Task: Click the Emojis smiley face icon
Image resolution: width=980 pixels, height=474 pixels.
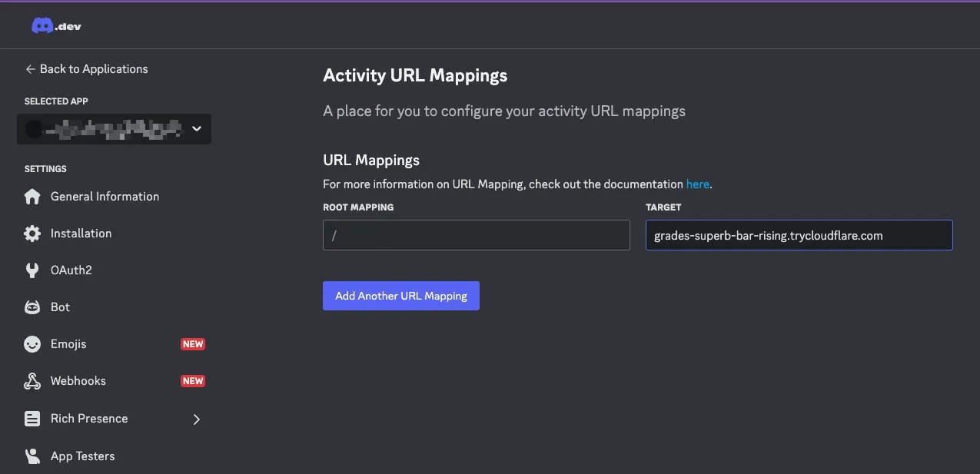Action: pyautogui.click(x=32, y=344)
